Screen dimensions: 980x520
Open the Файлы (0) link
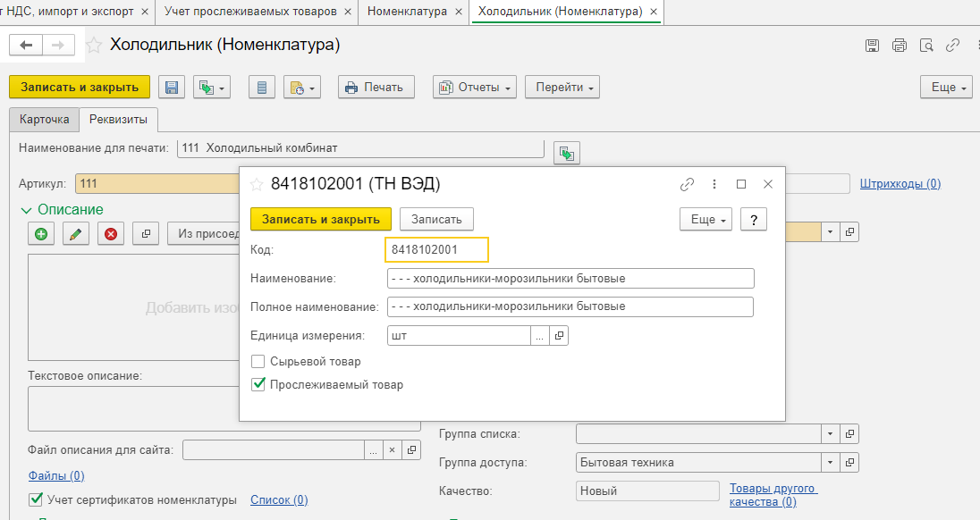(56, 475)
